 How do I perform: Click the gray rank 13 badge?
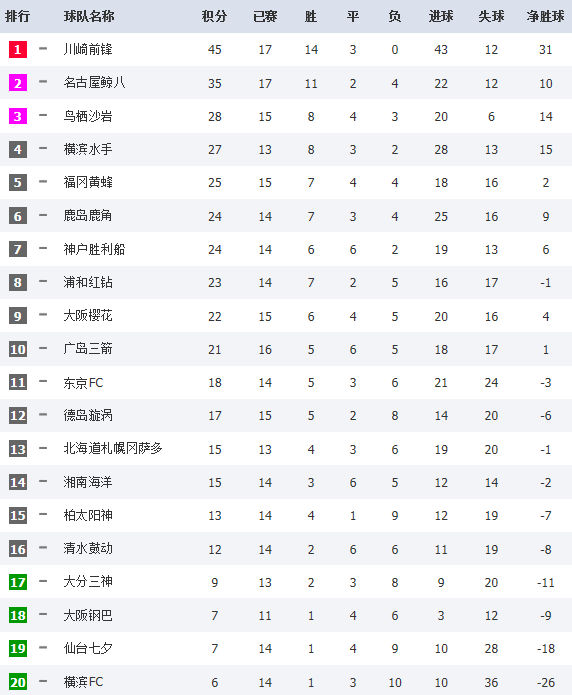point(18,449)
